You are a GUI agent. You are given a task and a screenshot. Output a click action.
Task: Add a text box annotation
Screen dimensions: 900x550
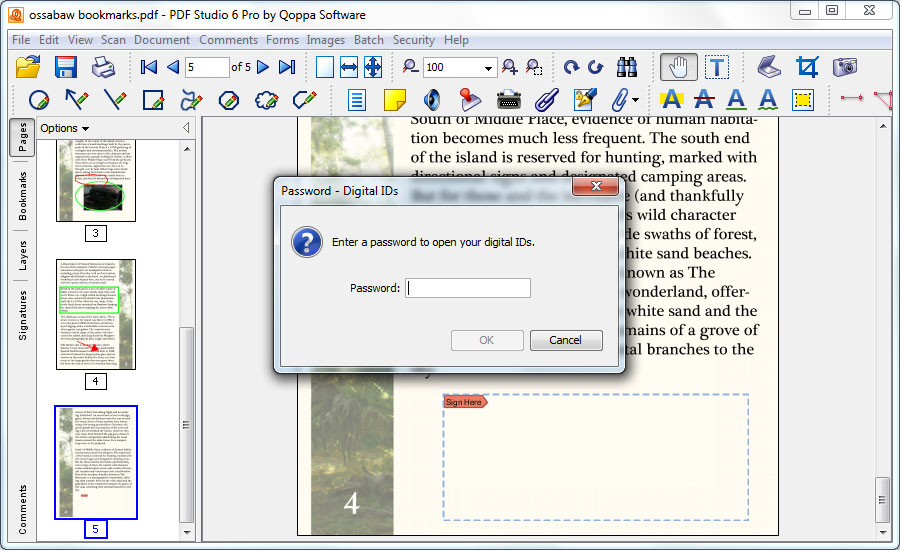(356, 100)
